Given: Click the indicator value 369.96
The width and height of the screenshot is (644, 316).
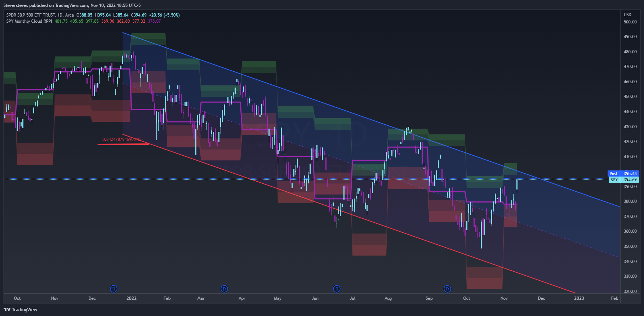Looking at the screenshot, I should [x=108, y=21].
